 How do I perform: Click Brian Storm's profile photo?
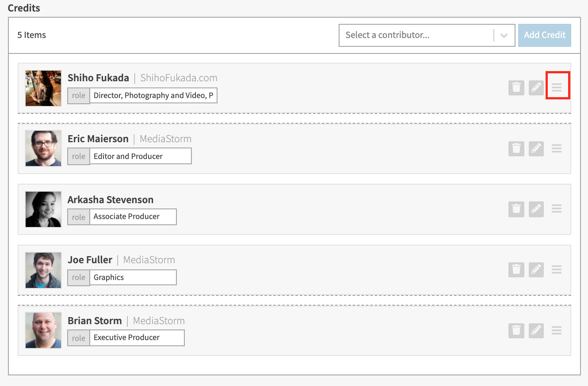[43, 330]
